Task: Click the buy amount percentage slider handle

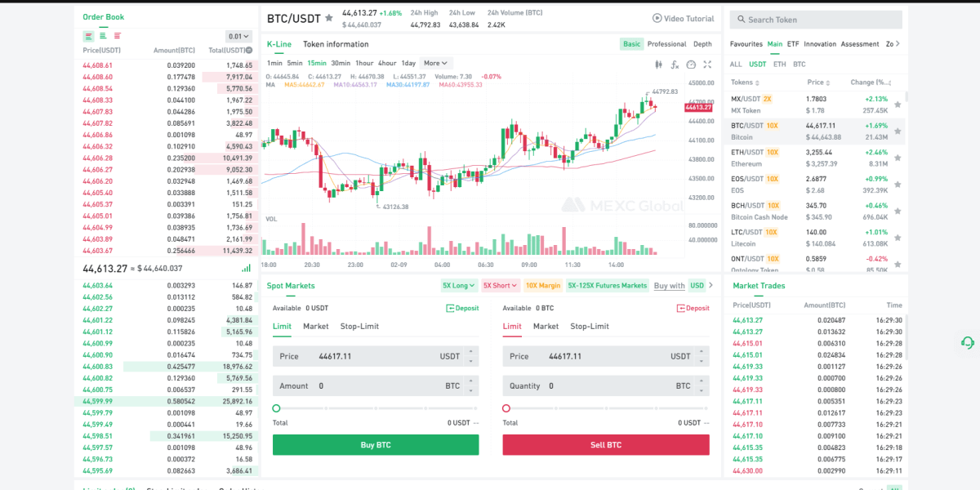Action: click(276, 408)
